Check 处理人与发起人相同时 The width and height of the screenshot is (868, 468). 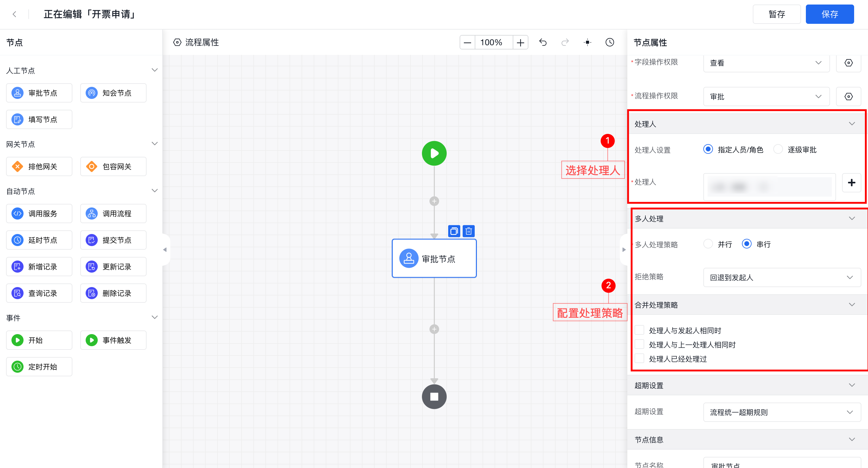(x=639, y=330)
